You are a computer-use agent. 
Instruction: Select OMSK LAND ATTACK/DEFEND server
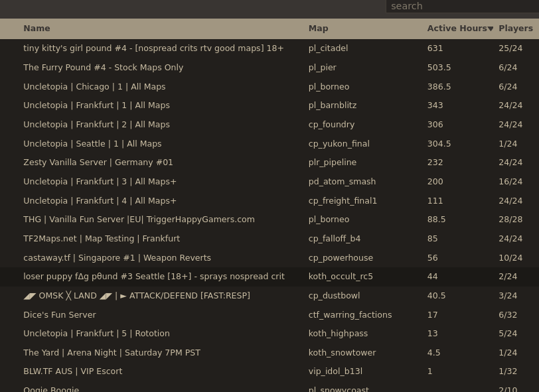pos(269,295)
